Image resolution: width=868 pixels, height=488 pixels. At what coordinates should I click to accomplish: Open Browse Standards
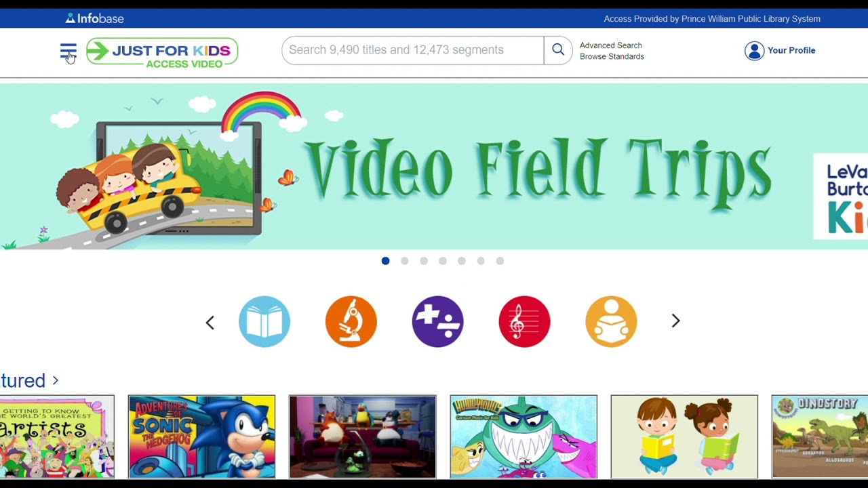[612, 56]
